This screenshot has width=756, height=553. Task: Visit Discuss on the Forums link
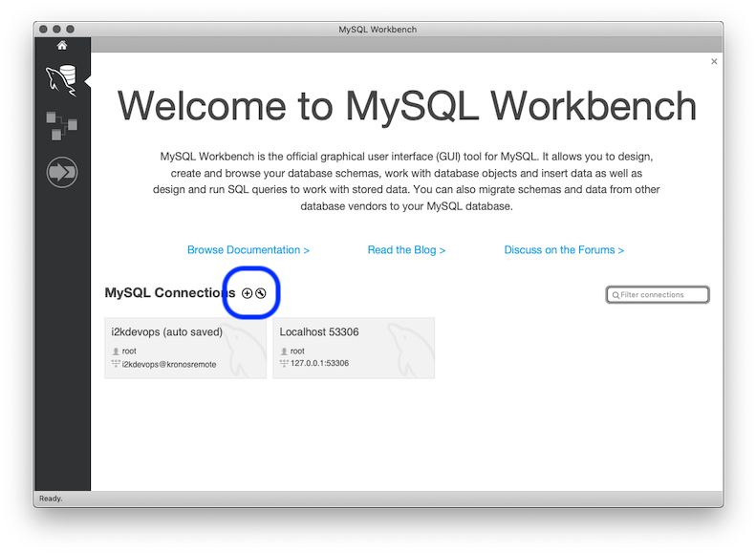[x=564, y=250]
